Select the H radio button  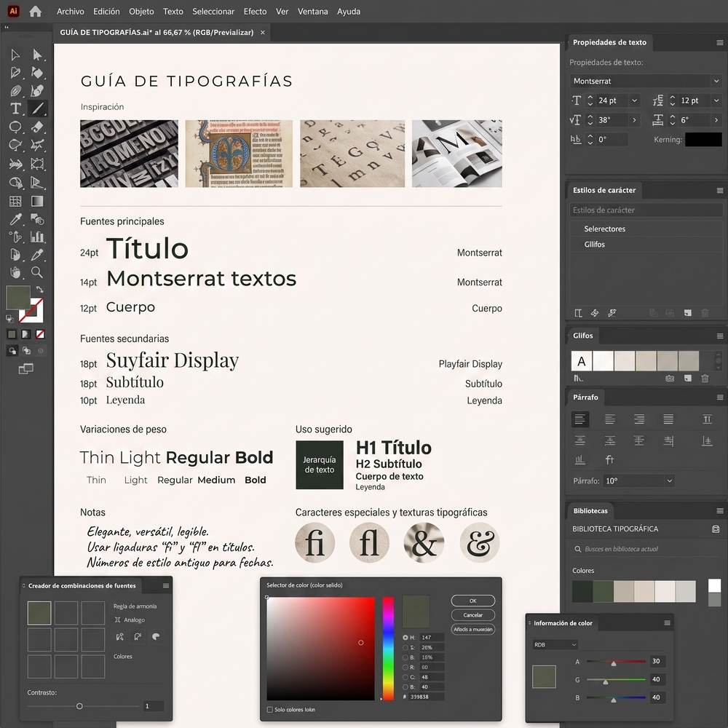click(405, 638)
